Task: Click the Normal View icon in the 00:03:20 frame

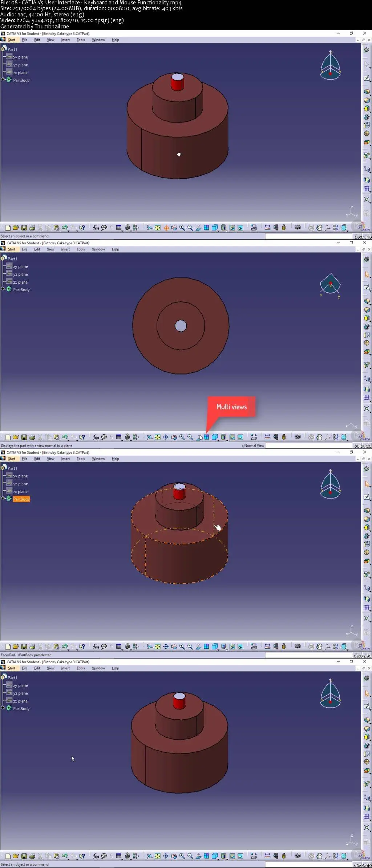Action: (199, 437)
